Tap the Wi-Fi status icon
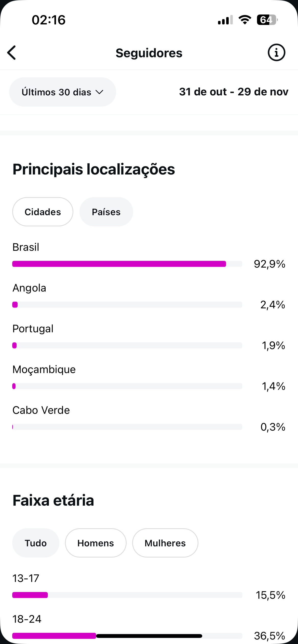Screen dimensions: 298x644 click(245, 20)
